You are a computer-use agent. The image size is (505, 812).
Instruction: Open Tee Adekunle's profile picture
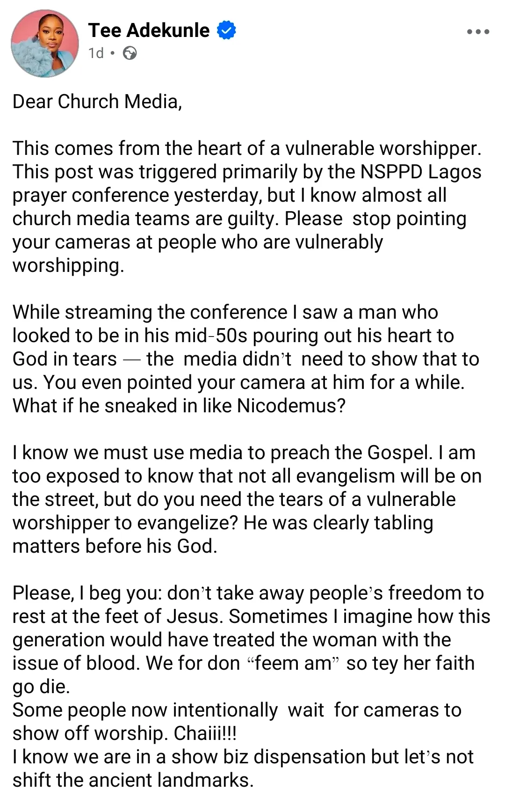point(45,43)
